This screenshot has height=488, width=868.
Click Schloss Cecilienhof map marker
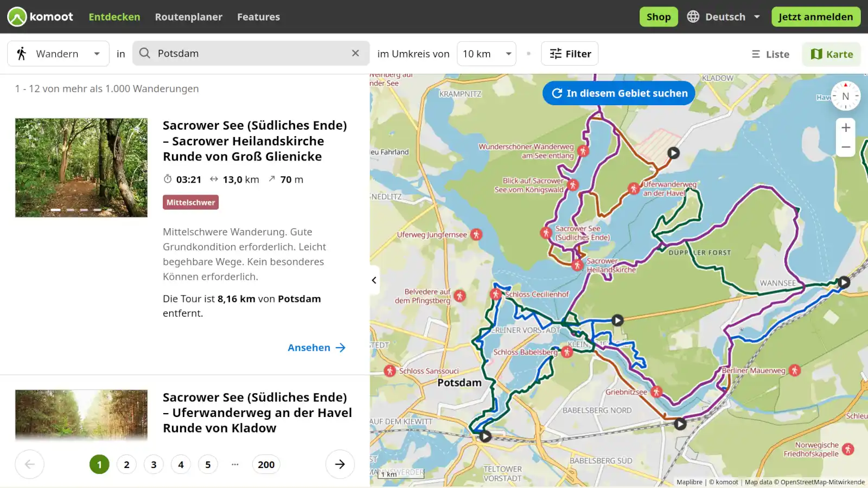click(496, 294)
